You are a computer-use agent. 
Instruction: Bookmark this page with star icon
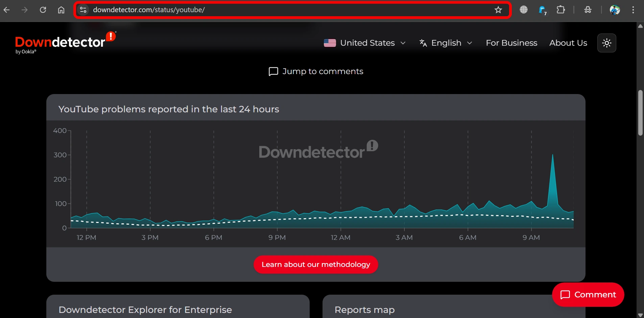coord(498,10)
